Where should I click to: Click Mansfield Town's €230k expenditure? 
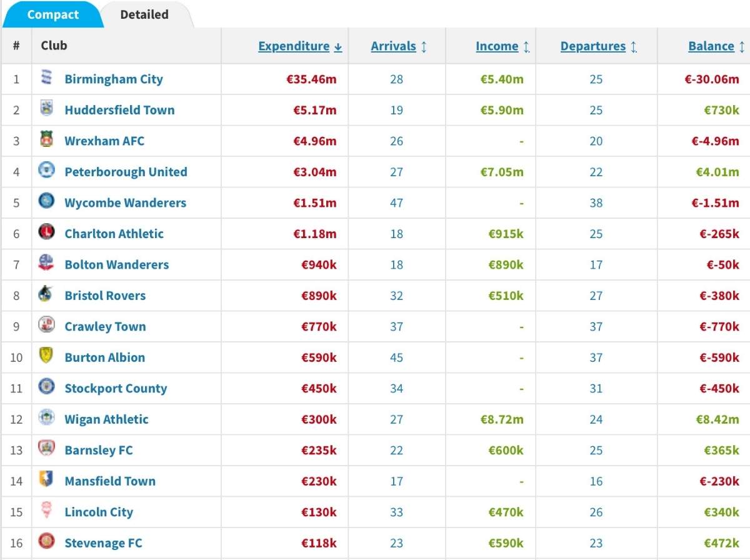pyautogui.click(x=319, y=481)
